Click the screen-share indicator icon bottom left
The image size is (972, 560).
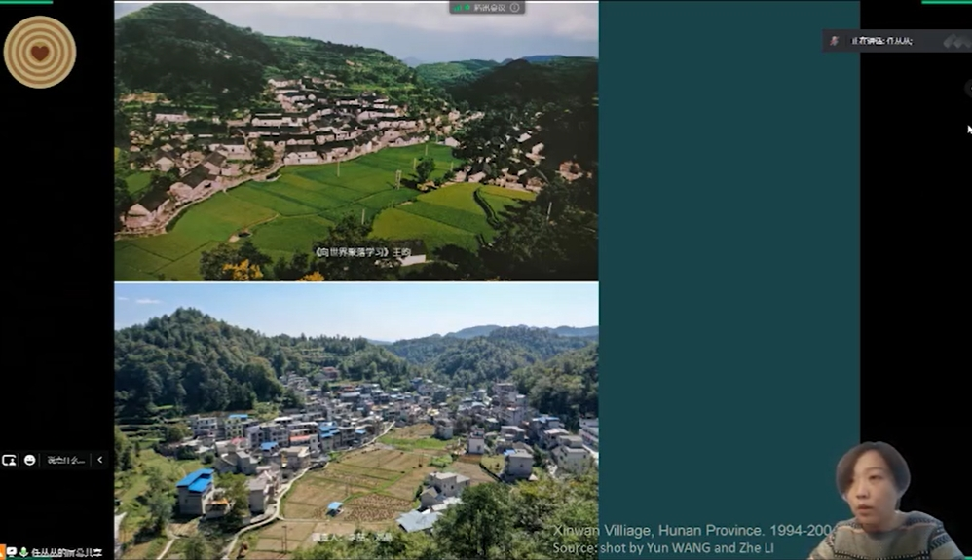click(11, 552)
